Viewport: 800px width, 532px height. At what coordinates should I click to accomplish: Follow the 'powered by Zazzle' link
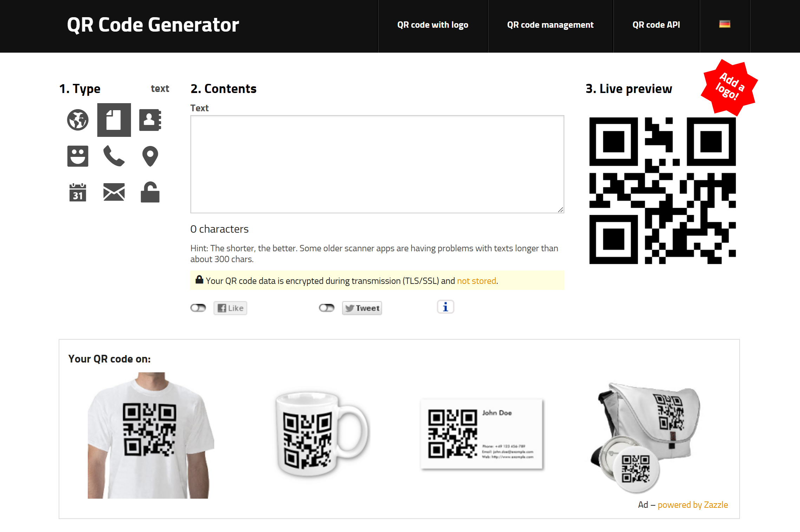point(693,505)
